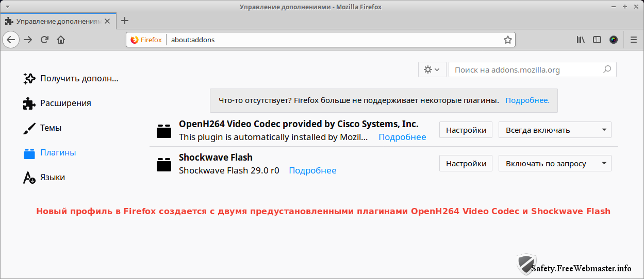Screen dimensions: 644x279
Task: Select the Плагины section
Action: tap(49, 152)
